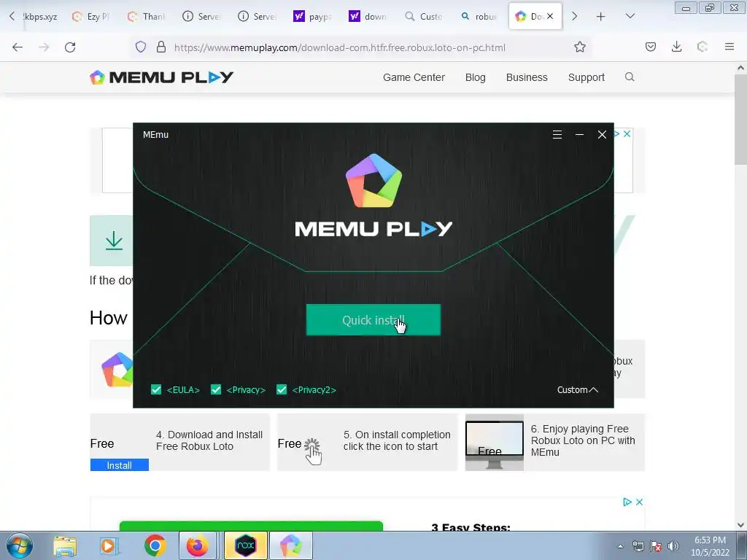
Task: Open the Blog navigation item
Action: point(475,77)
